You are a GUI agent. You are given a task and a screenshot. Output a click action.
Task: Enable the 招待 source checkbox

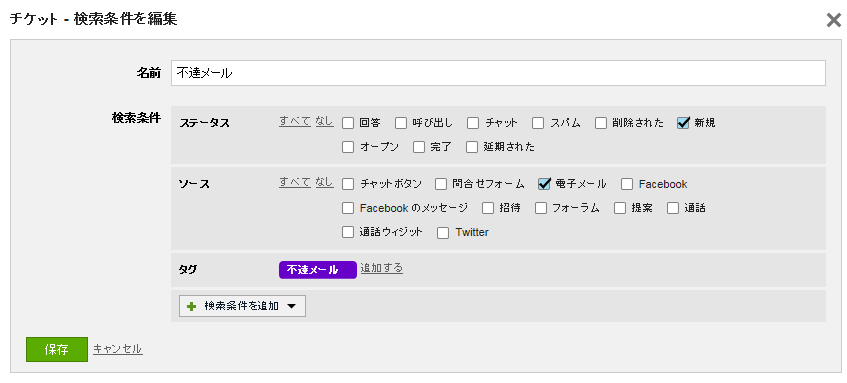coord(488,208)
